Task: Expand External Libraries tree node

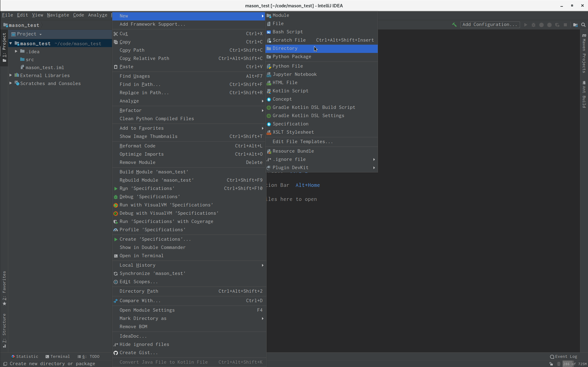Action: coord(11,76)
